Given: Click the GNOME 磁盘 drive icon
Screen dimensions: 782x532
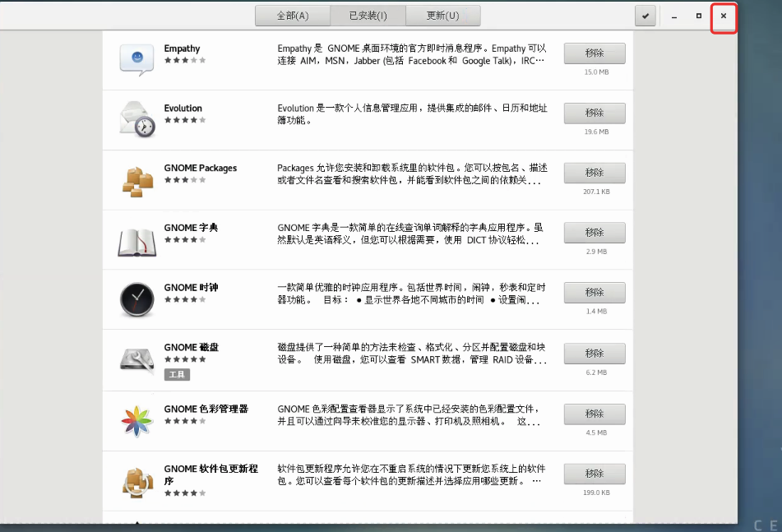Looking at the screenshot, I should coord(137,358).
